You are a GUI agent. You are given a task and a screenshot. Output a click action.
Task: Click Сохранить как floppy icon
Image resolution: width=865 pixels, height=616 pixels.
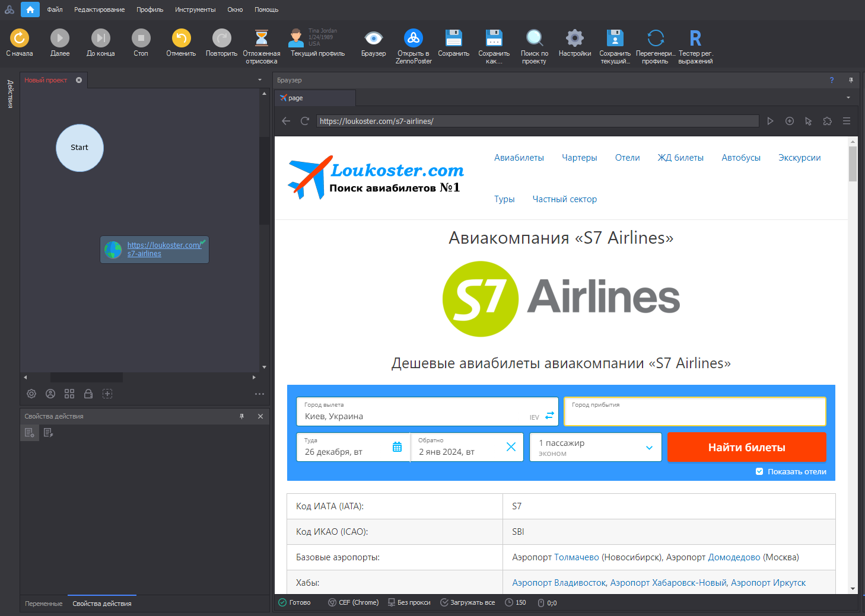coord(494,39)
